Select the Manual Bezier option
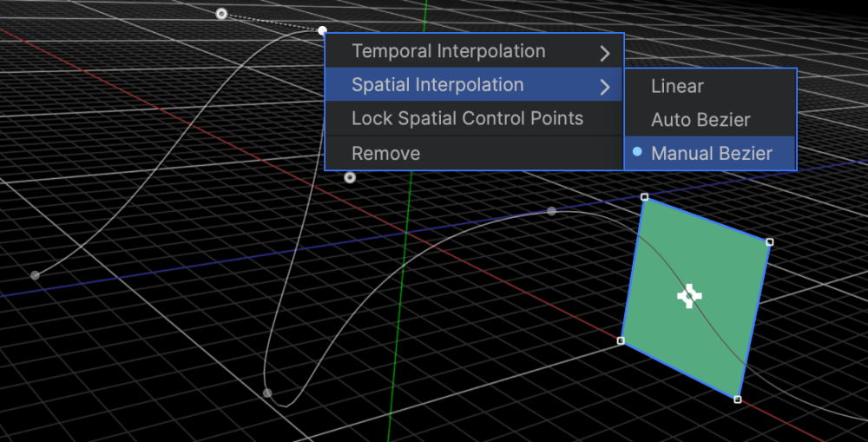868x442 pixels. [710, 154]
